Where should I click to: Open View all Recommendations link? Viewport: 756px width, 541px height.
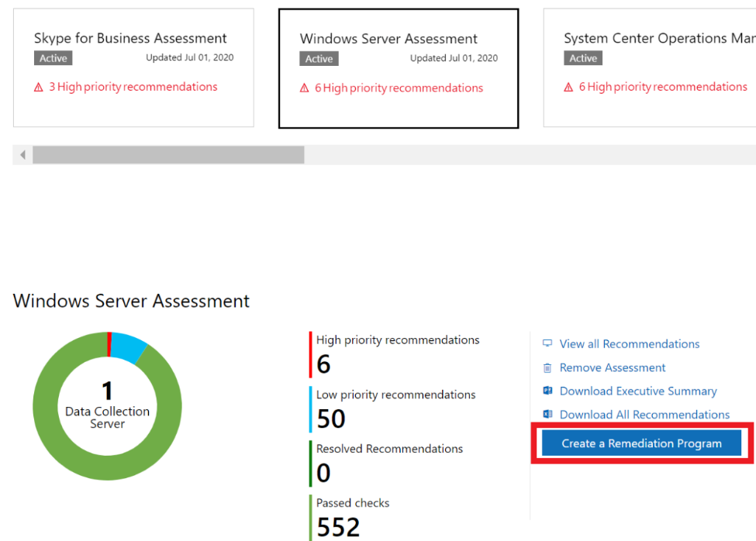(629, 344)
